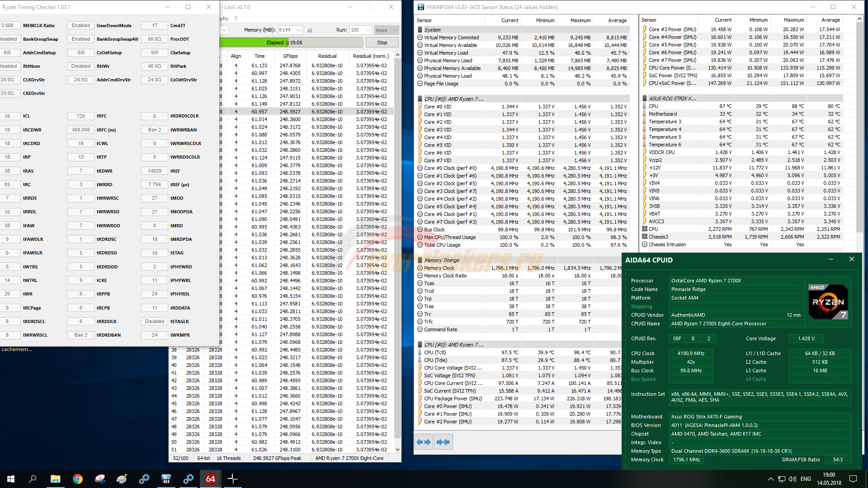Open AIDA64 from the taskbar
The height and width of the screenshot is (488, 868).
[210, 479]
